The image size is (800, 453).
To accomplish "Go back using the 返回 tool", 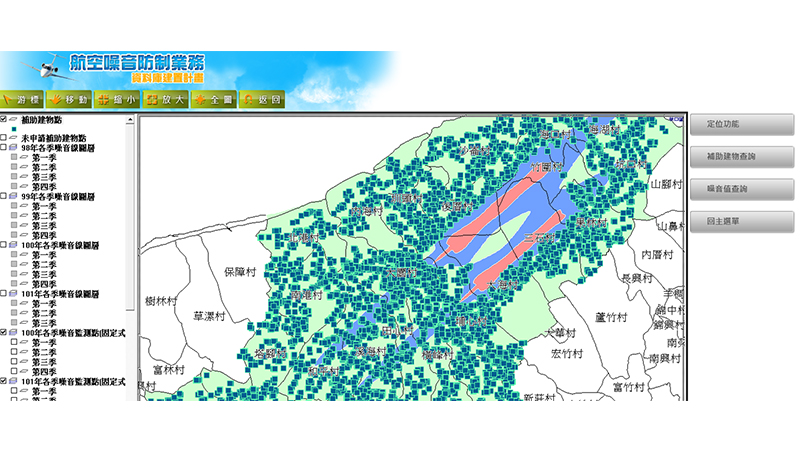I will coord(262,99).
